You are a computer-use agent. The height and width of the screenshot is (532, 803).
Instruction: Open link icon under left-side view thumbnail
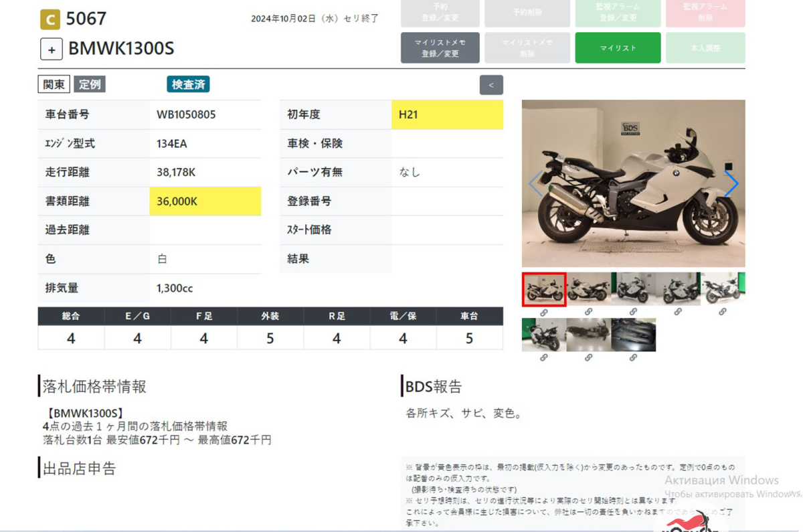coord(589,312)
